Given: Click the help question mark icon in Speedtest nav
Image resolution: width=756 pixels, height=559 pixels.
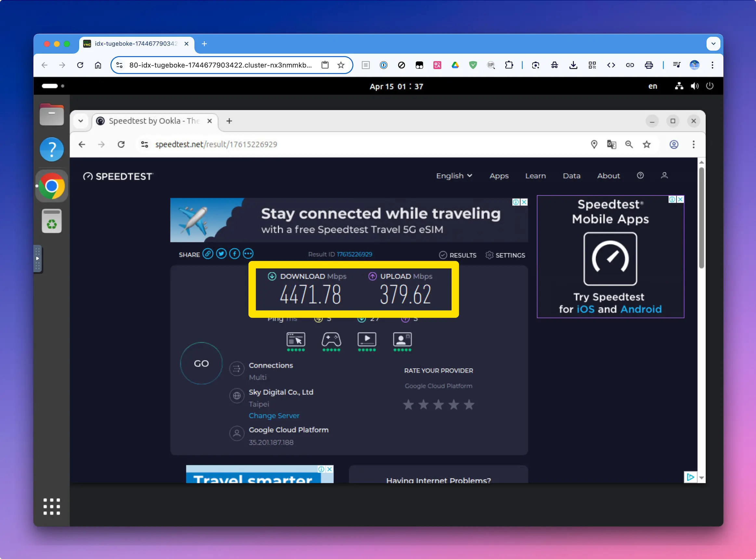Looking at the screenshot, I should pos(640,175).
